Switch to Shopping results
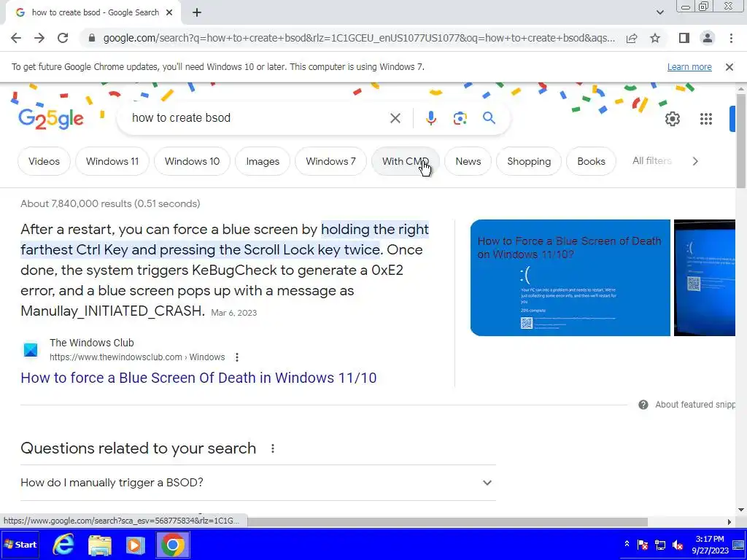747x560 pixels. click(x=529, y=161)
